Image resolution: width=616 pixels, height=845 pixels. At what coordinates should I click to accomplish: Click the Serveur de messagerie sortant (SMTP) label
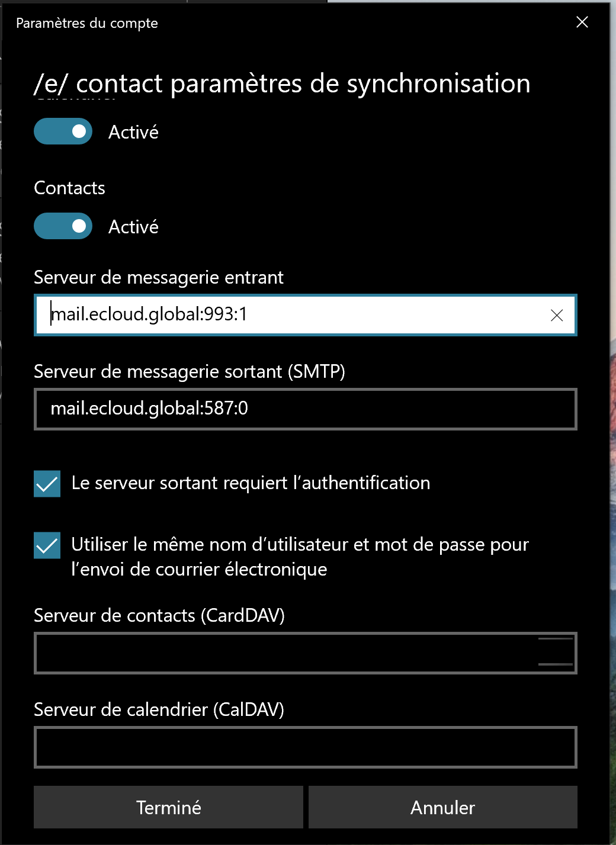190,371
